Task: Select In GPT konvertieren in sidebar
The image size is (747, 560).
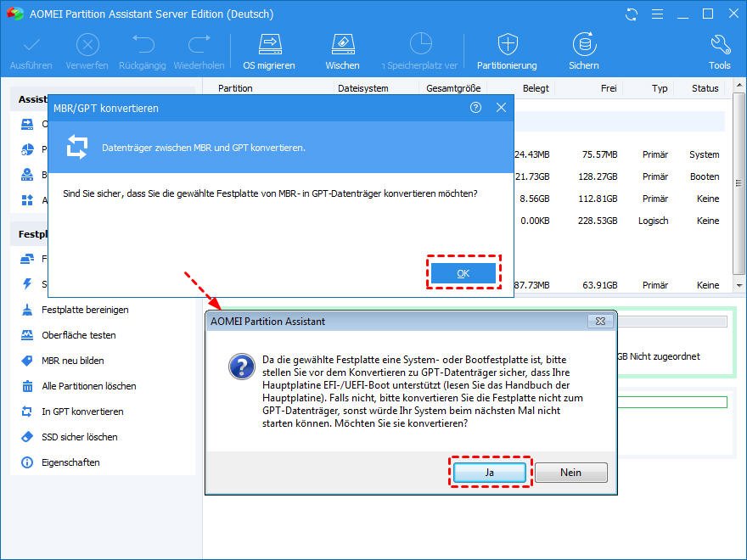Action: [x=82, y=412]
